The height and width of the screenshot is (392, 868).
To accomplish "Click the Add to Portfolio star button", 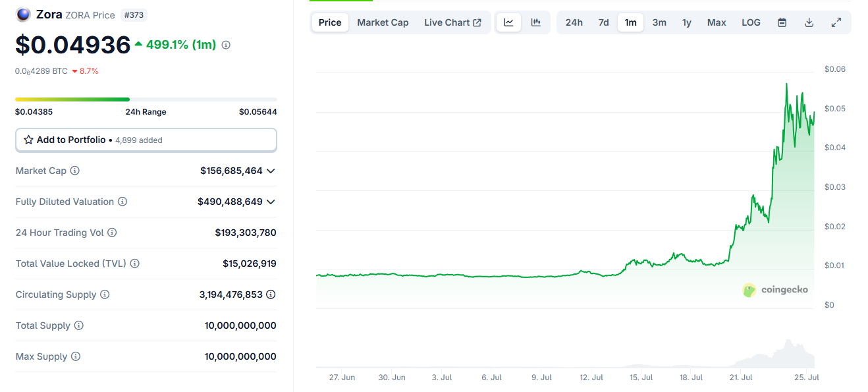I will point(146,140).
